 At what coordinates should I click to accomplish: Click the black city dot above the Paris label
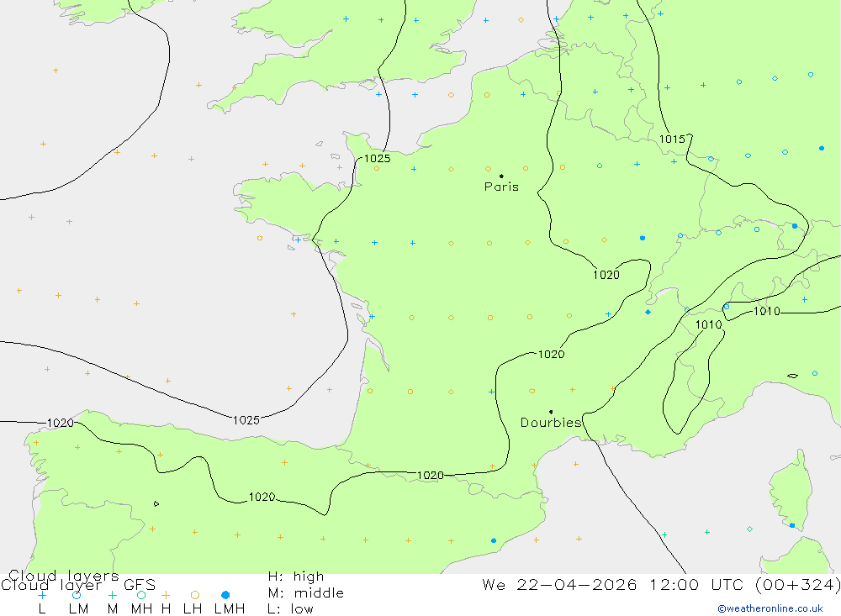tap(501, 176)
